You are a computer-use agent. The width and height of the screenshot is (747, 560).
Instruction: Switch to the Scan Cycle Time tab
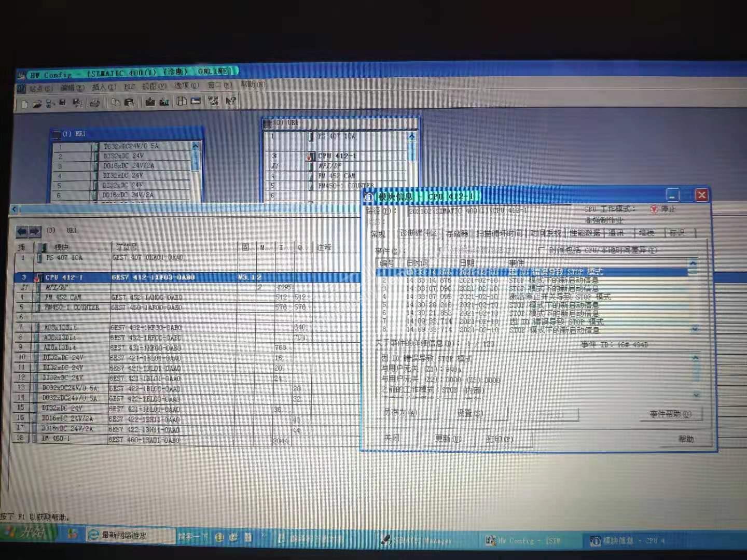[x=499, y=234]
